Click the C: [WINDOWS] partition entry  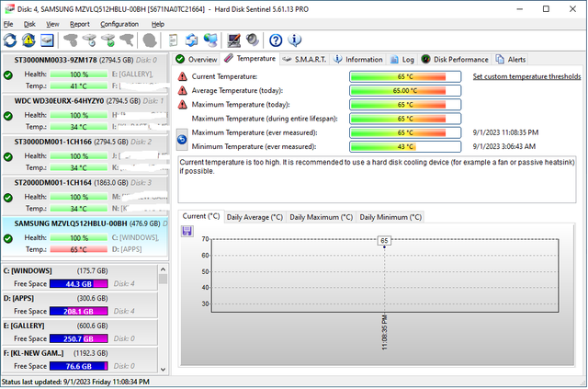[80, 277]
